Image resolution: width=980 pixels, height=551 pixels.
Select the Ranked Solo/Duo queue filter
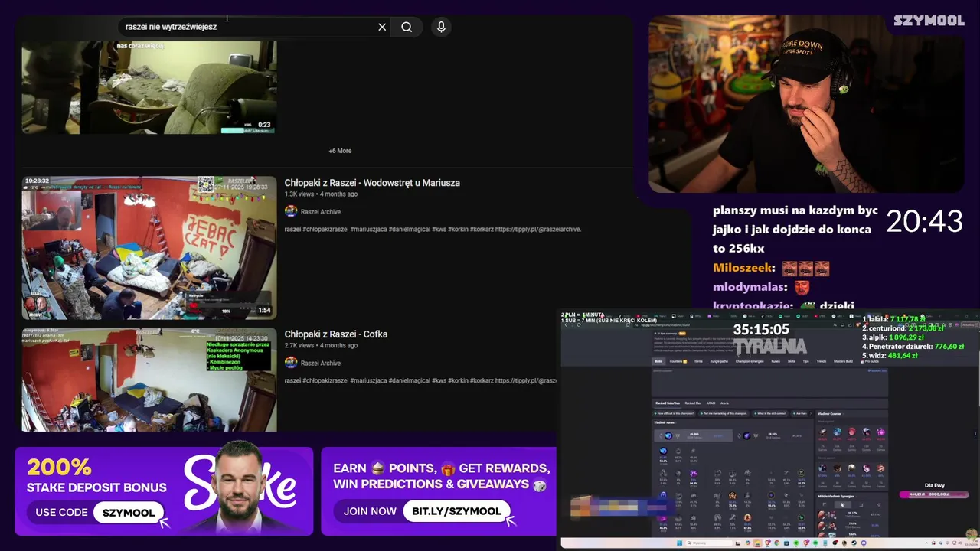click(668, 403)
